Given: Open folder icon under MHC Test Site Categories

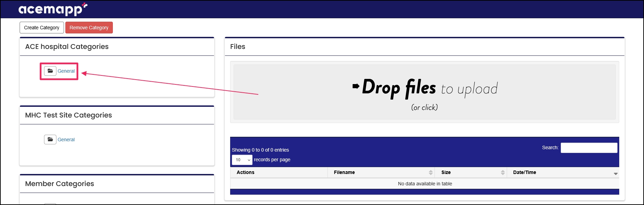Looking at the screenshot, I should (50, 140).
